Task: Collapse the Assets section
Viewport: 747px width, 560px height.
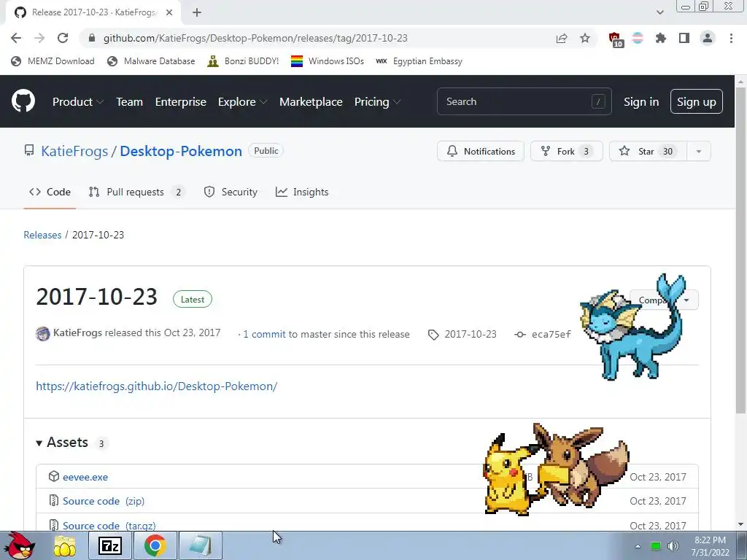Action: point(62,443)
